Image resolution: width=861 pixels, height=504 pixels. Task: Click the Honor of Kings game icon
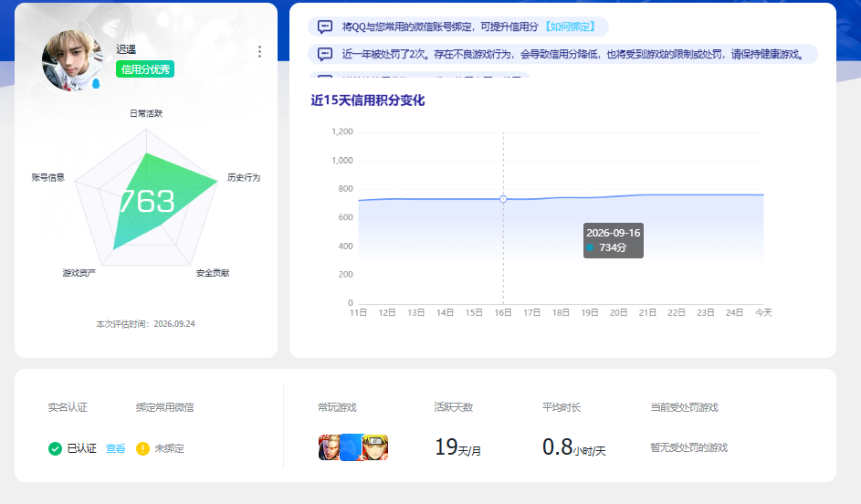point(329,447)
